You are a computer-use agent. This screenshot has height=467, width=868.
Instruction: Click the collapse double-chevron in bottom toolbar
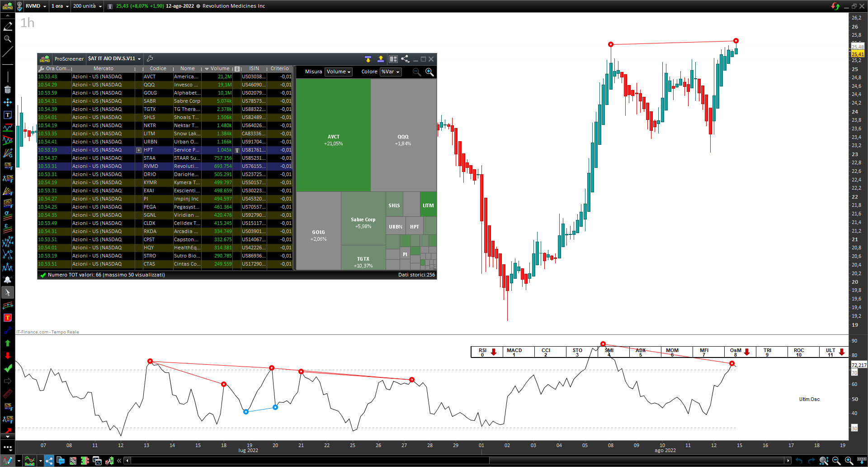pyautogui.click(x=119, y=461)
